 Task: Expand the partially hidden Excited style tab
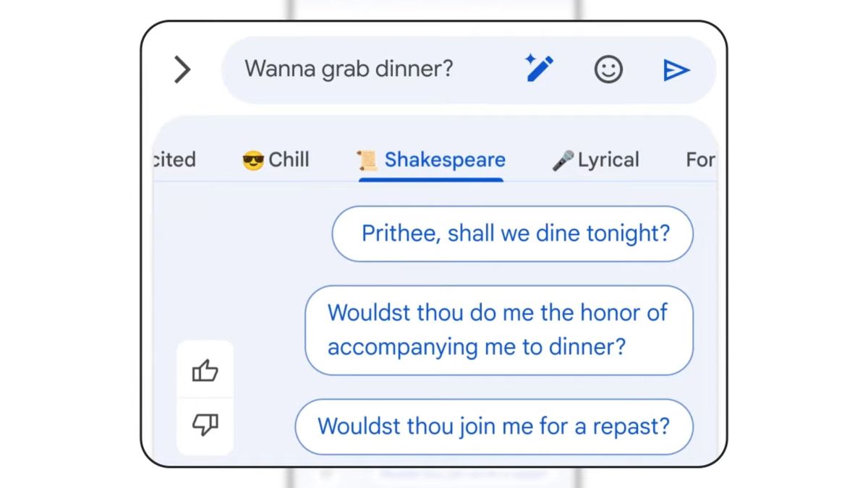point(174,159)
